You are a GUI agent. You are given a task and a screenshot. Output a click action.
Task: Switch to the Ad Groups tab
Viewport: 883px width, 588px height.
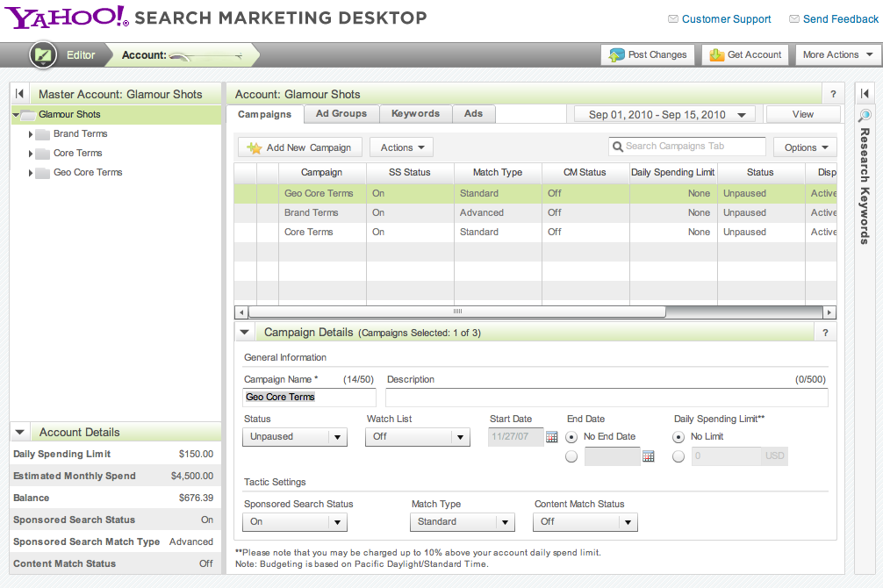point(341,114)
